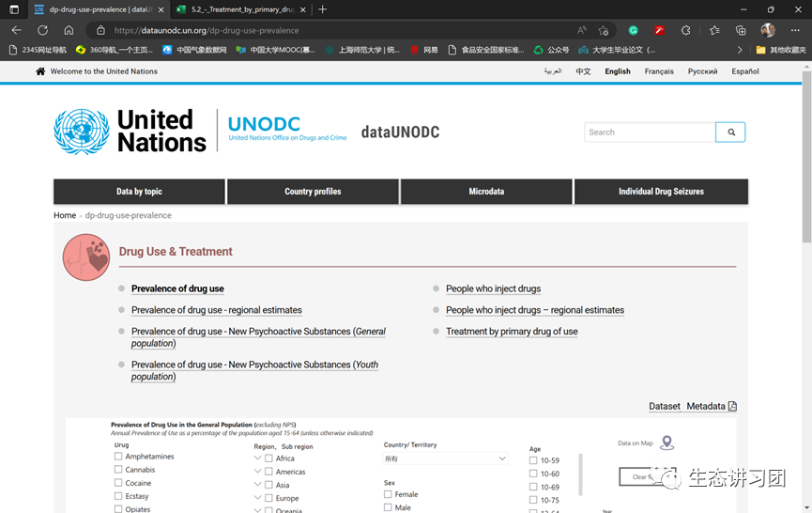Click the age list scrollbar

(580, 474)
